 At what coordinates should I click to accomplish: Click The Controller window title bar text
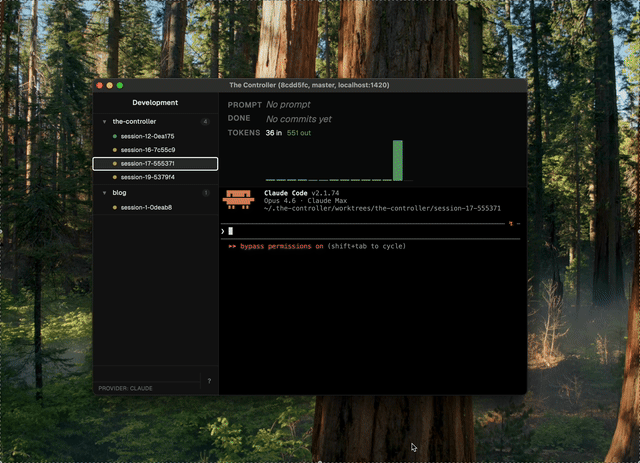coord(309,85)
